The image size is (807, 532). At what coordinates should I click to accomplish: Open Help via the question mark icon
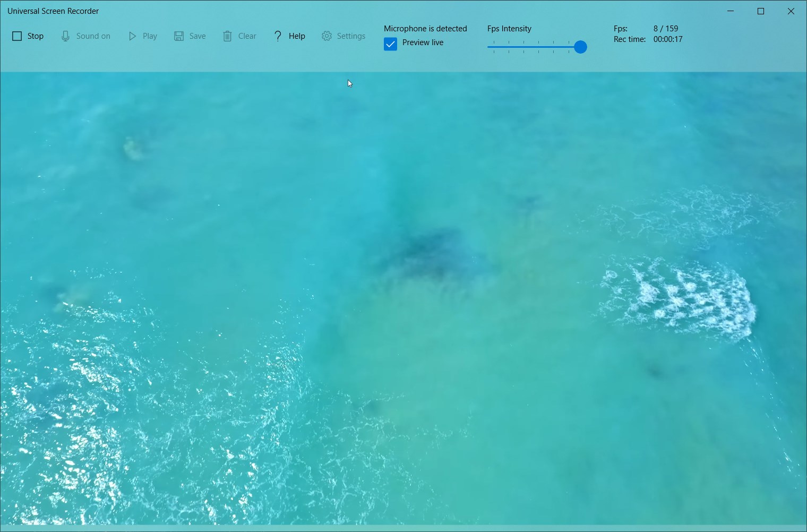[x=278, y=36]
